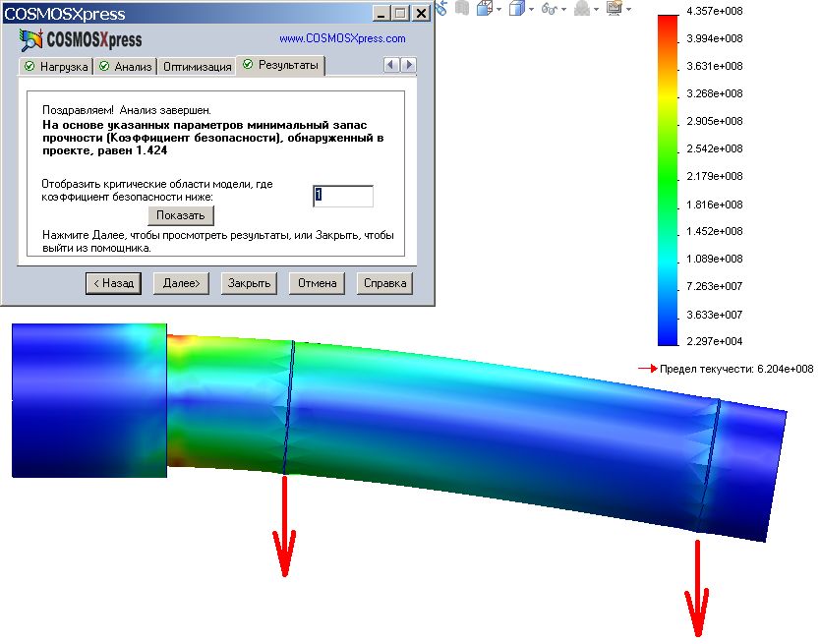Click the Закрыть button
Image resolution: width=820 pixels, height=644 pixels.
[x=249, y=283]
